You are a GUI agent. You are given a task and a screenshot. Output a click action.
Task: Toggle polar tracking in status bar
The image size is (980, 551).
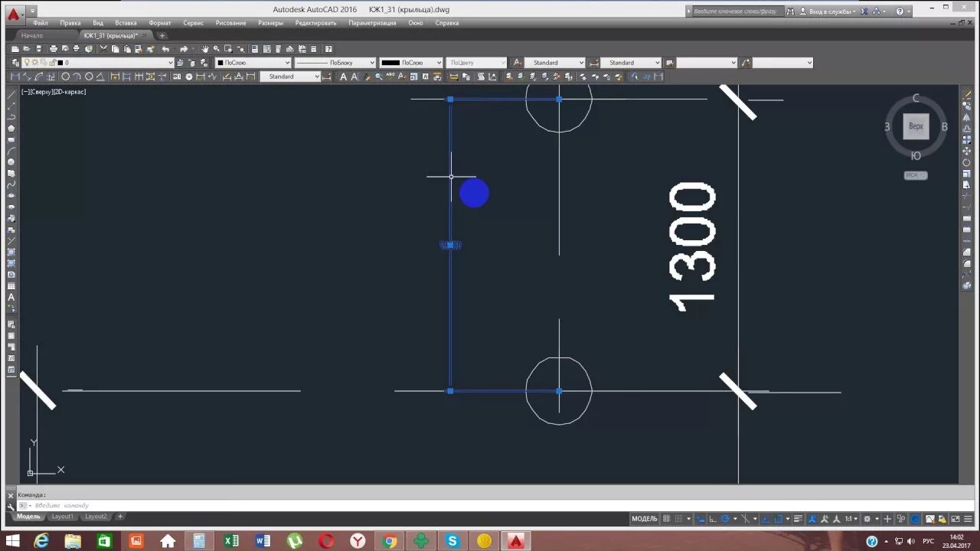725,519
